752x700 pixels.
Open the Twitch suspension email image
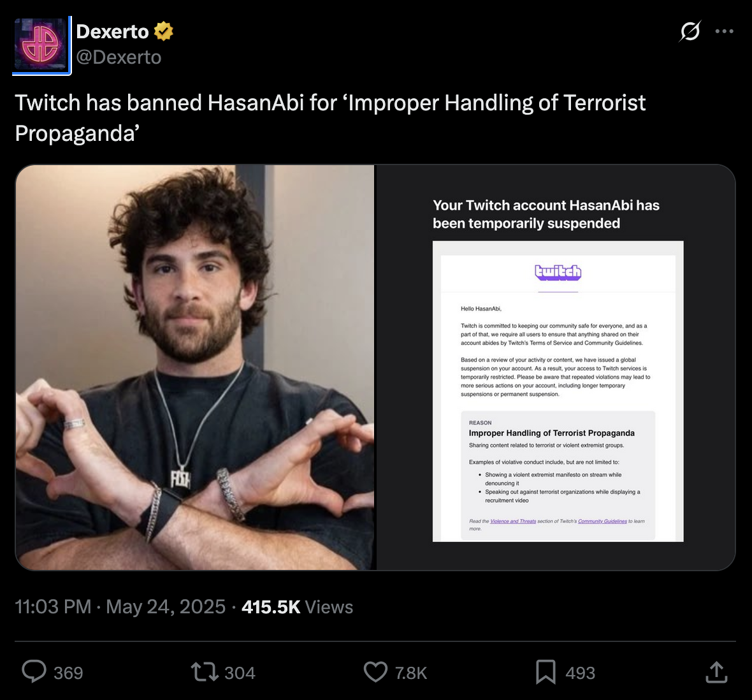(556, 367)
